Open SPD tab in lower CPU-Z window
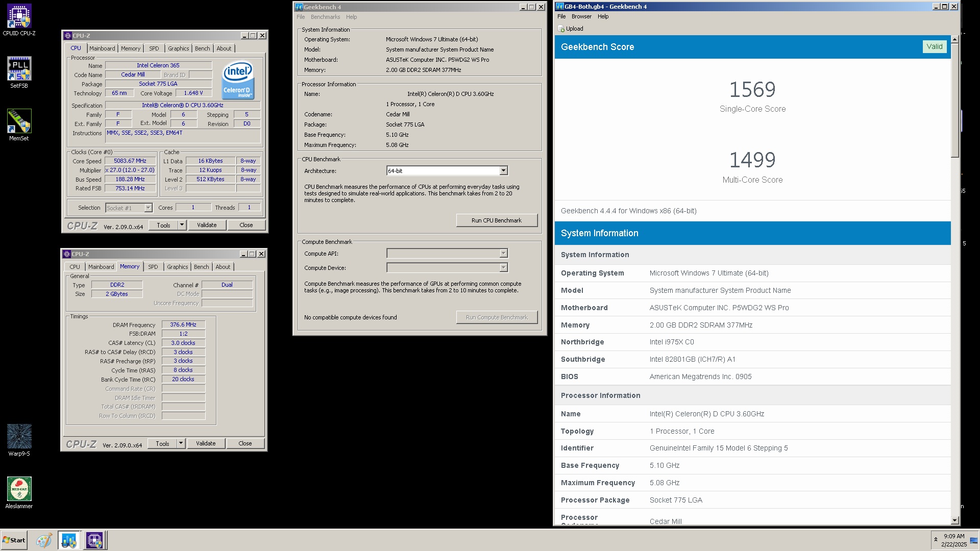This screenshot has height=551, width=980. [x=153, y=267]
